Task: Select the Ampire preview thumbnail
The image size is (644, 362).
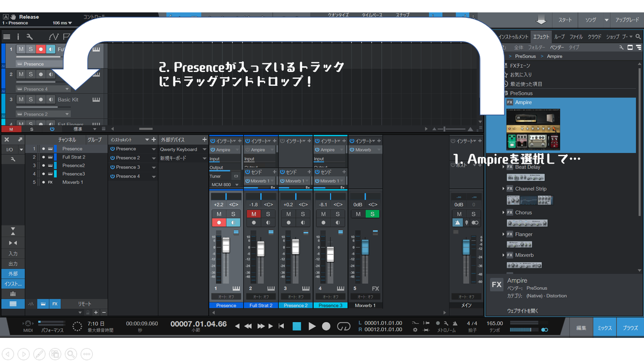Action: 533,129
